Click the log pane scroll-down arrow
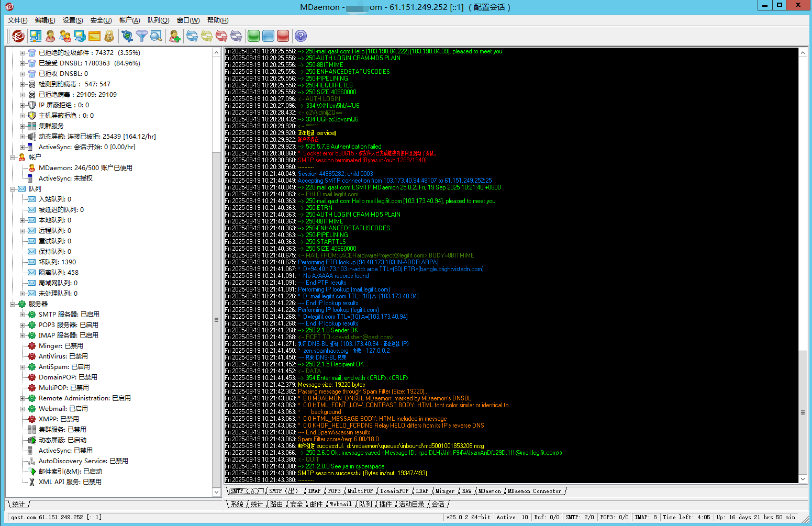 tap(803, 479)
